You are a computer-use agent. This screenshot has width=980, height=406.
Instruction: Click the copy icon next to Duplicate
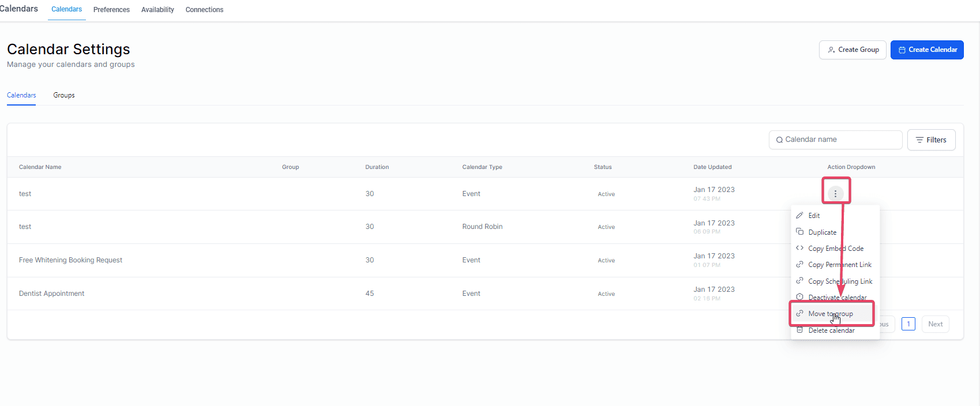[799, 232]
